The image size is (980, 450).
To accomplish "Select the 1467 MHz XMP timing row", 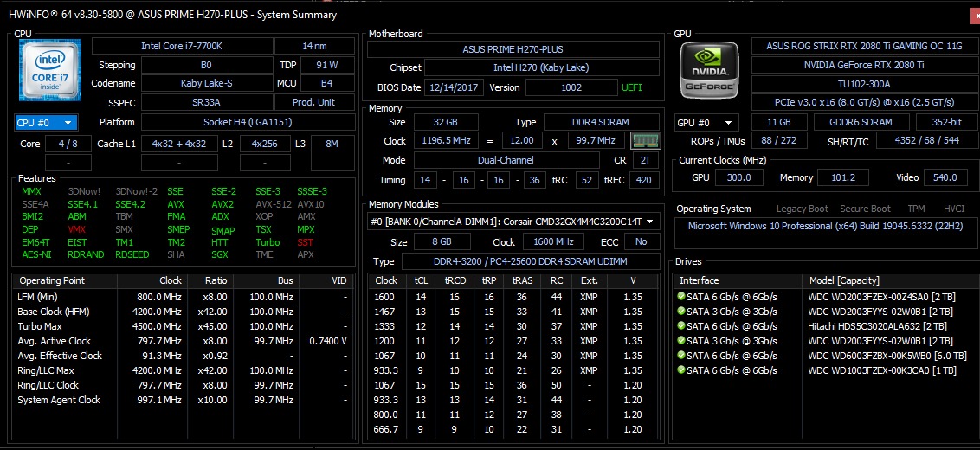I will tap(513, 312).
